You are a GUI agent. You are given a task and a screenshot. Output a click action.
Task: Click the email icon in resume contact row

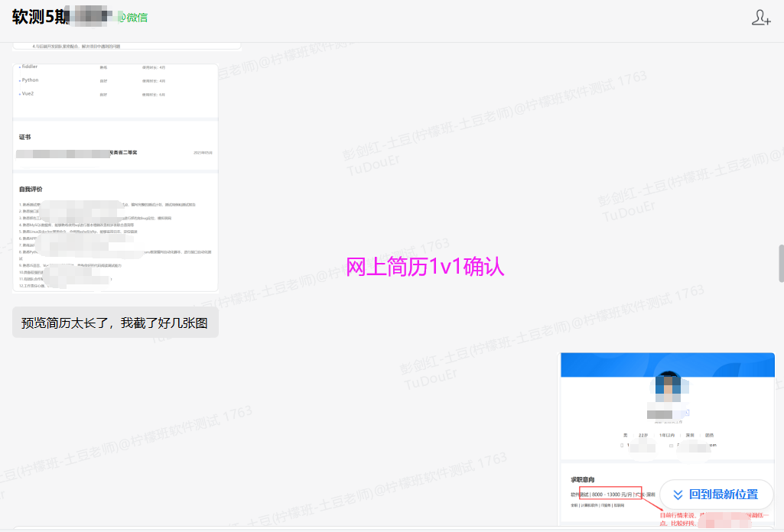pyautogui.click(x=671, y=444)
